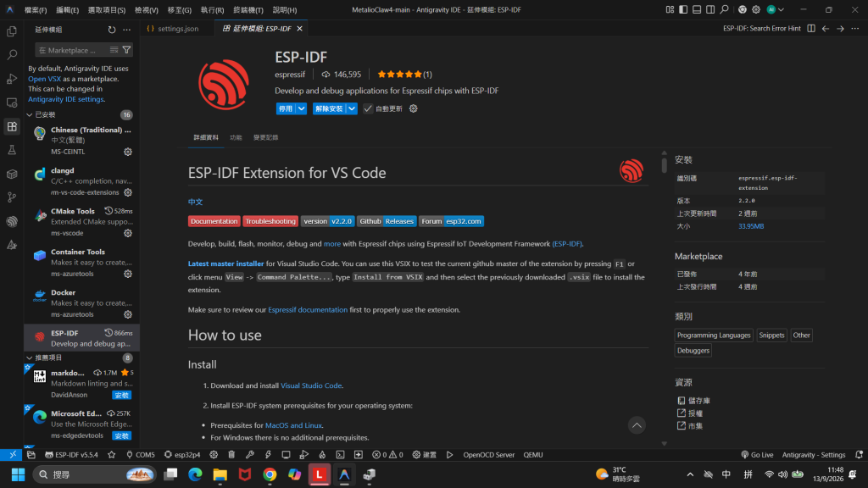Open the Espressif documentation link
Image resolution: width=868 pixels, height=488 pixels.
[308, 310]
